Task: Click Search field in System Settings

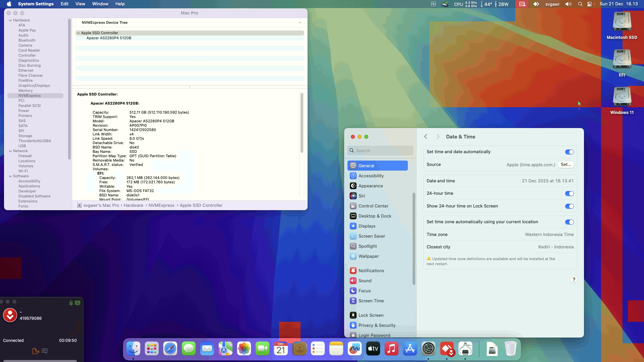Action: [x=380, y=150]
